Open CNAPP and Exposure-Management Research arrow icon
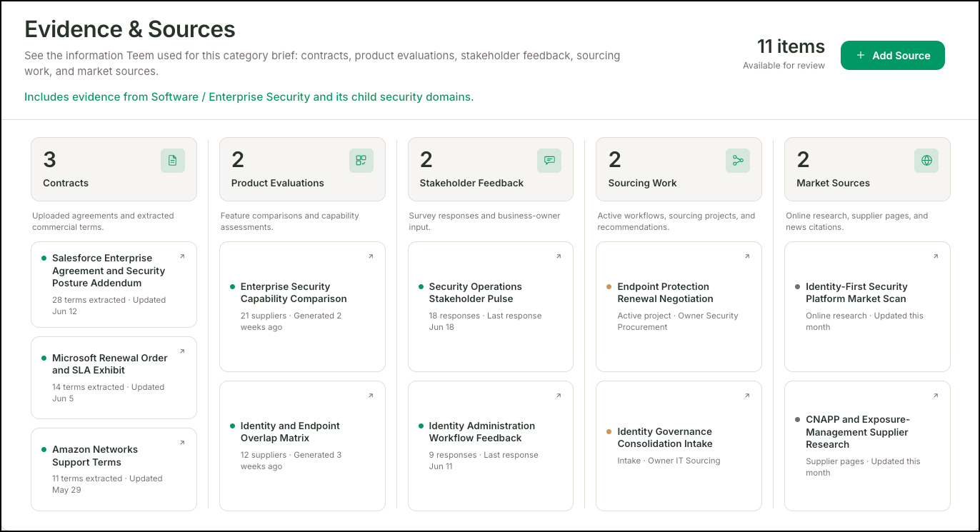Viewport: 980px width, 532px height. click(936, 396)
